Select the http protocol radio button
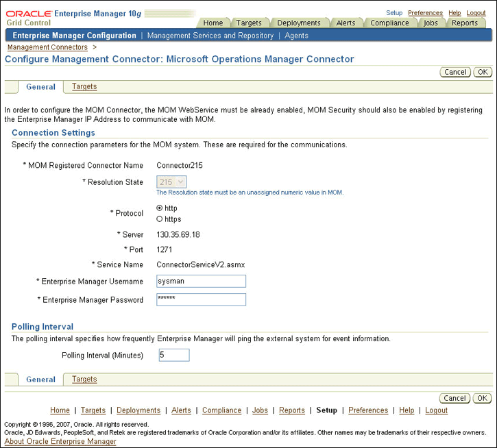 [x=160, y=208]
